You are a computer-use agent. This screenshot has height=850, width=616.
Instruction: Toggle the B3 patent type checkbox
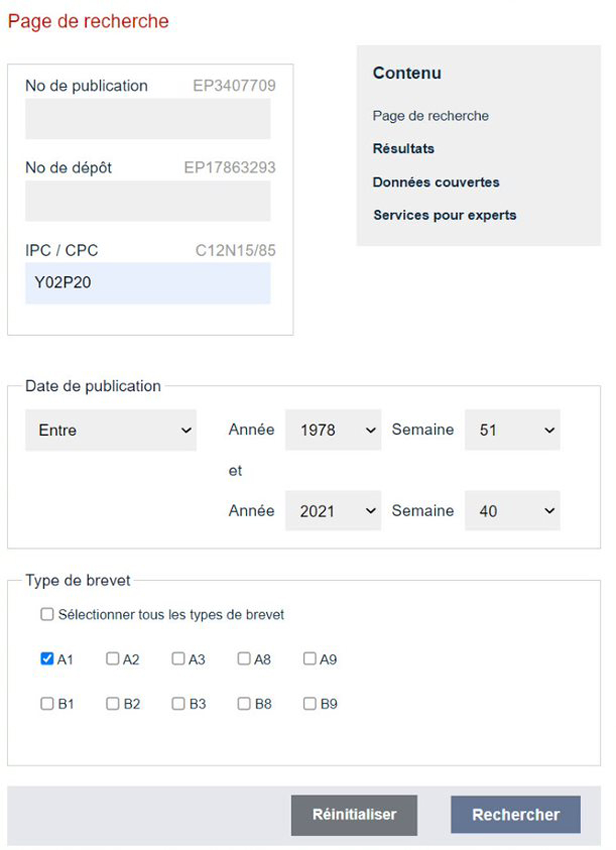(x=178, y=703)
